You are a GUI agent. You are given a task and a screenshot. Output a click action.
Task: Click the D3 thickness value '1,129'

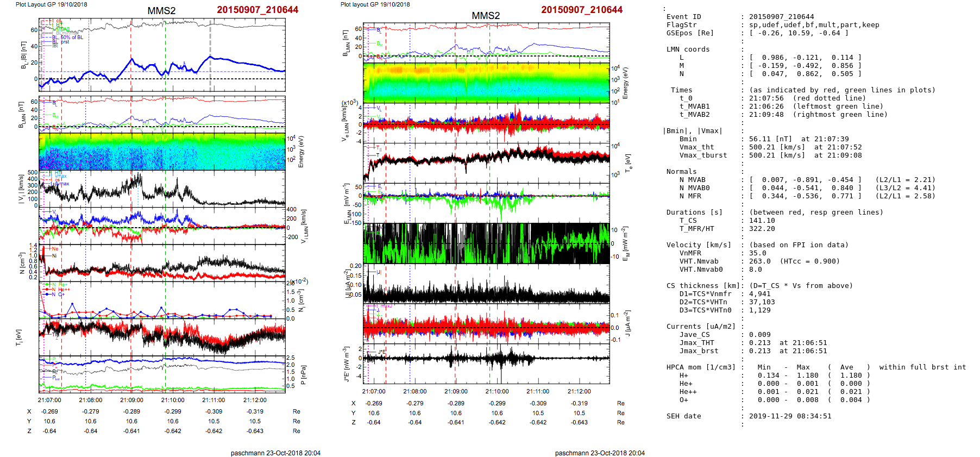760,310
